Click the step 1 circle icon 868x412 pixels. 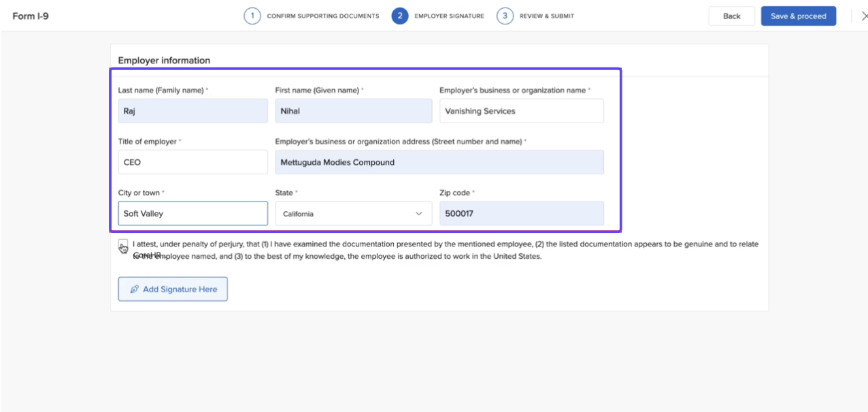[252, 16]
